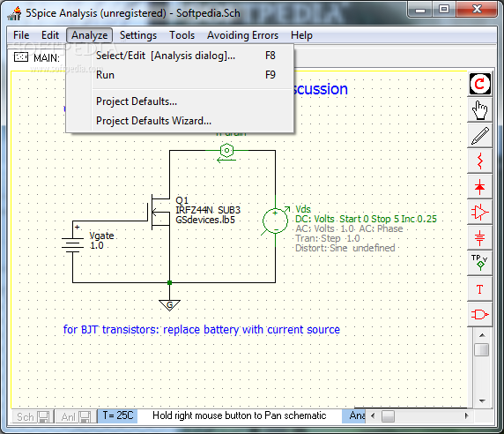The image size is (504, 434).
Task: Open the Edit menu
Action: 50,35
